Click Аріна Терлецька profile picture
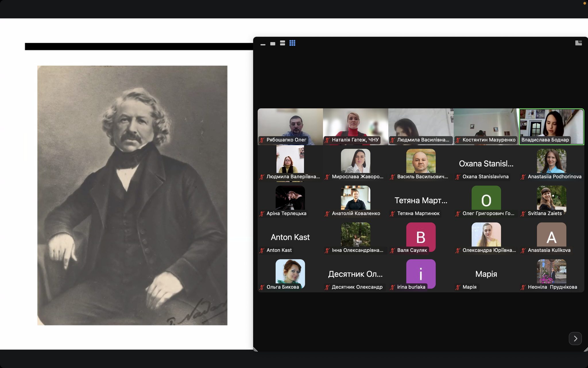The width and height of the screenshot is (588, 368). click(290, 198)
